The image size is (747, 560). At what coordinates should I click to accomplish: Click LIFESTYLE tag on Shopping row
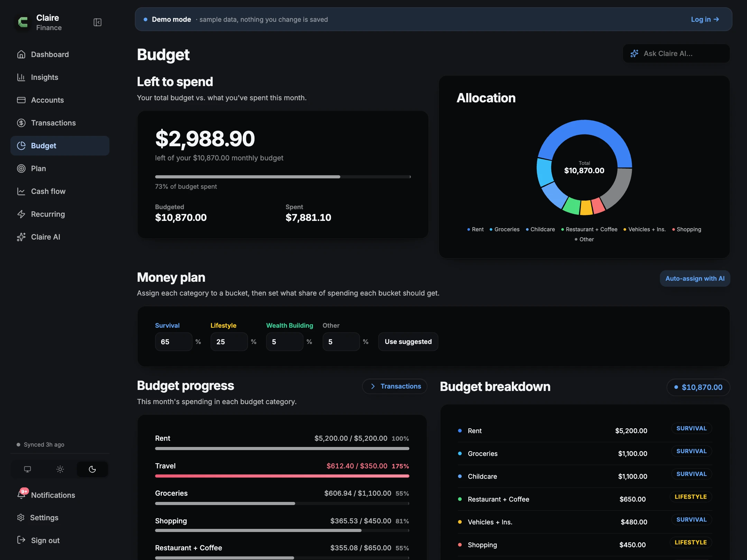[691, 542]
